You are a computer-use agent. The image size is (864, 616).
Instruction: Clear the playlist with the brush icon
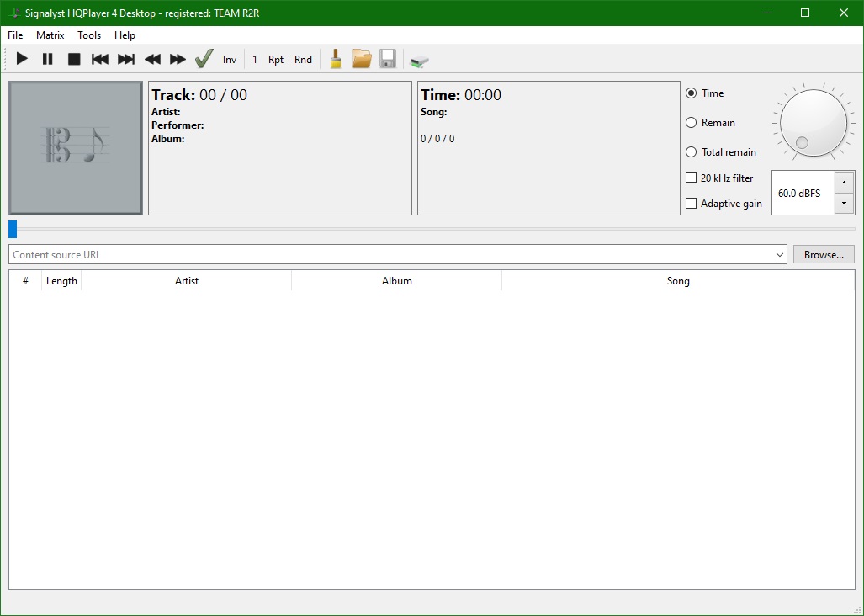335,58
